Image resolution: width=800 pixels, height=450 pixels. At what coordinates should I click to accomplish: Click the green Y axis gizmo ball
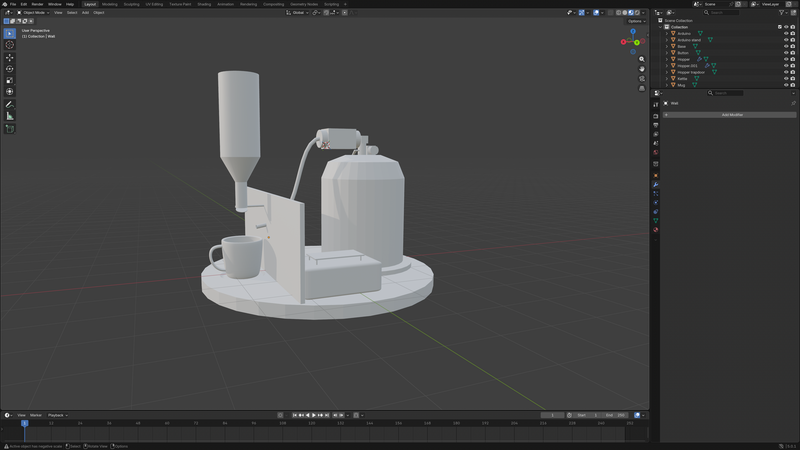coord(637,42)
